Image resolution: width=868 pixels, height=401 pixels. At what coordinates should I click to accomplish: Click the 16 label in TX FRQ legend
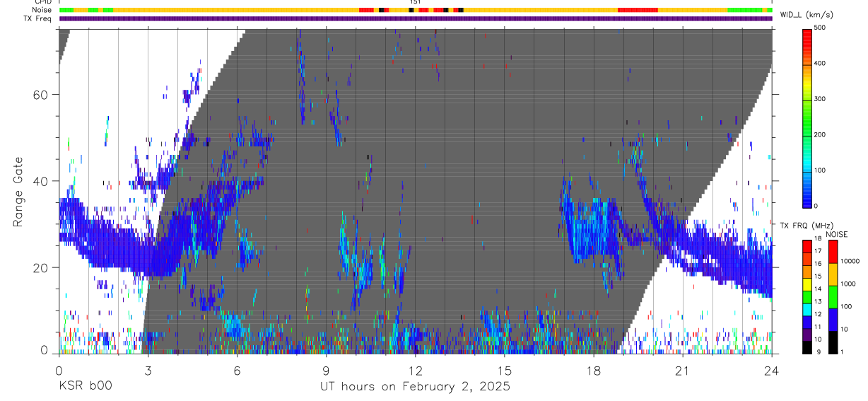[818, 263]
